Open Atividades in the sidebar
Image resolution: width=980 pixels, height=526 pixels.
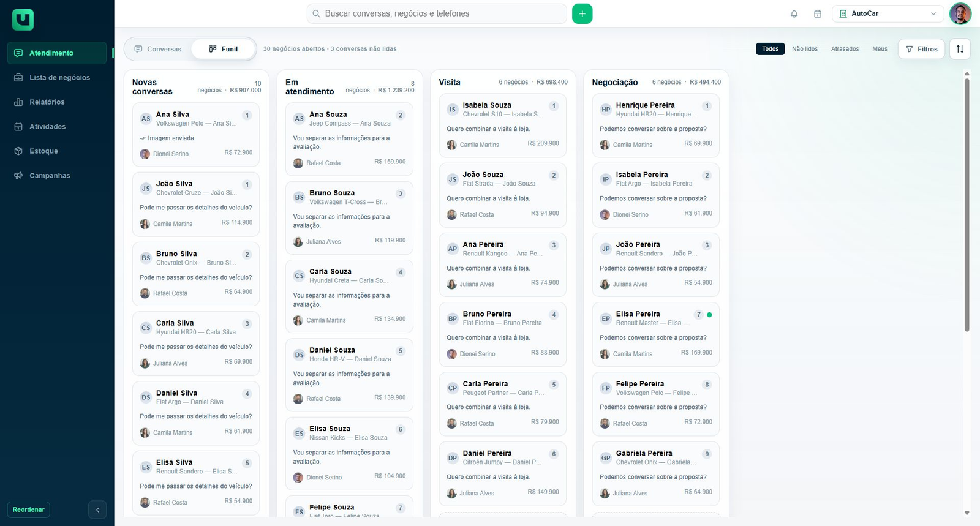[x=57, y=127]
